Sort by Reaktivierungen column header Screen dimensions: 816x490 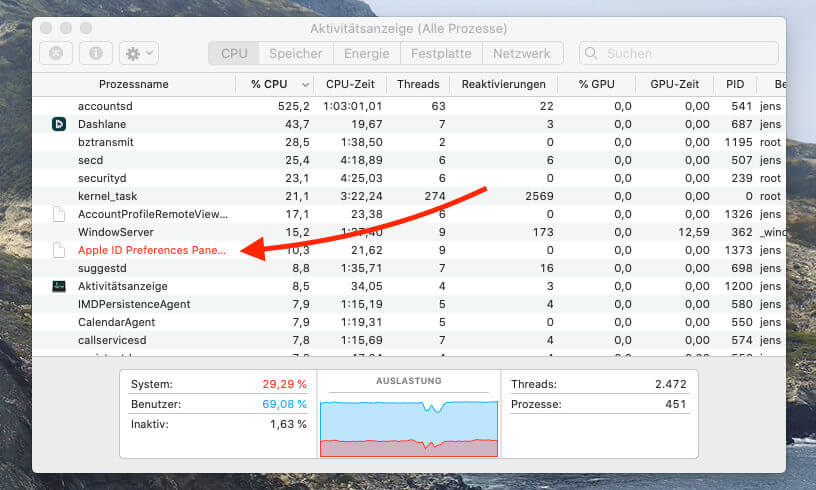point(503,84)
